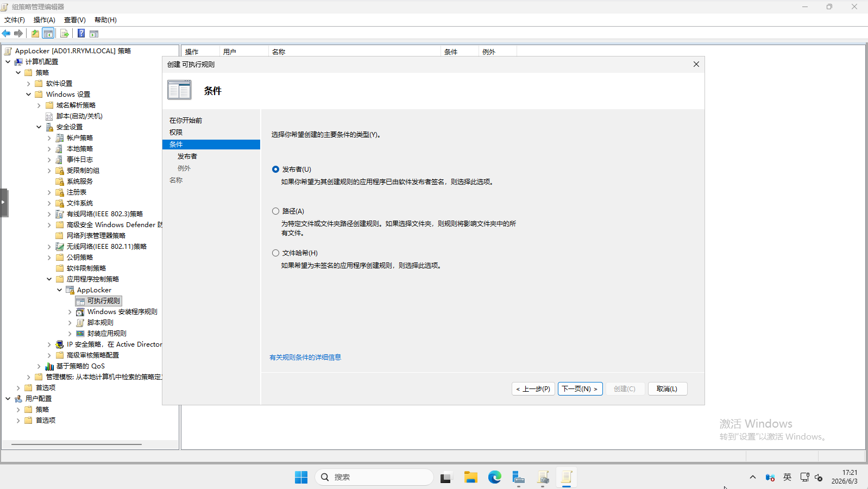Open the 文件(F) menu
Viewport: 868px width, 489px height.
coord(15,20)
